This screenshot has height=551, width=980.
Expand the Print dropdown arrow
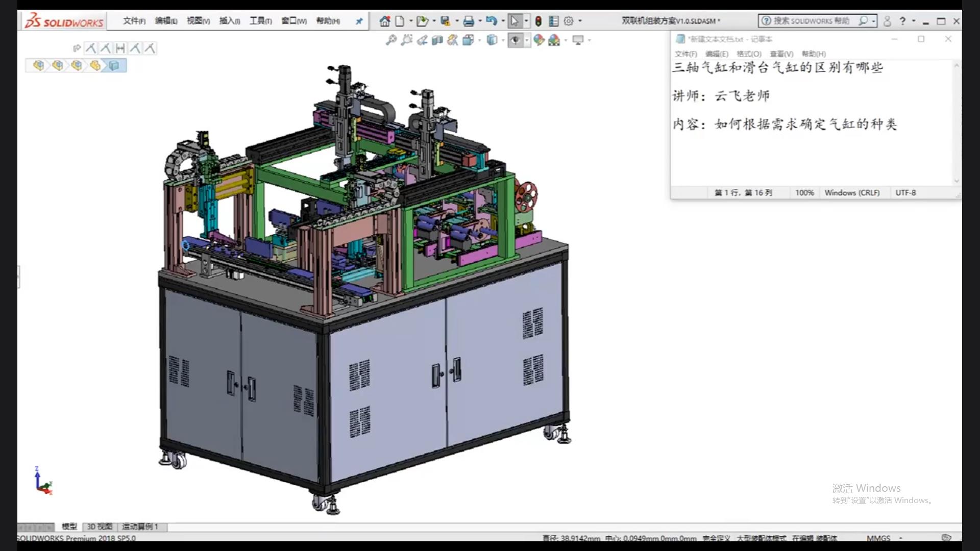tap(480, 21)
